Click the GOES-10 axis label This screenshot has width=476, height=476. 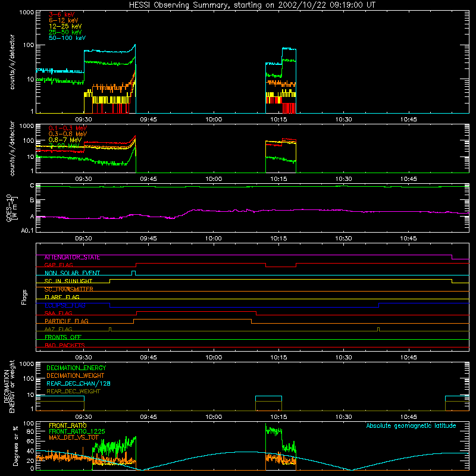tap(11, 208)
